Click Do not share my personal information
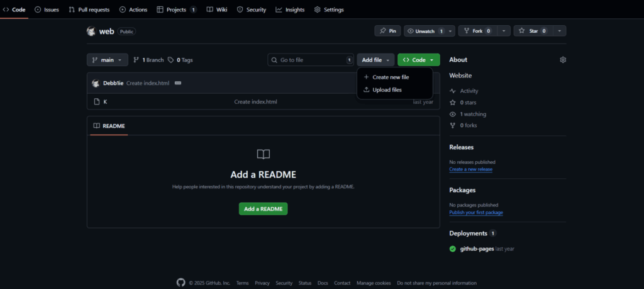 point(436,283)
